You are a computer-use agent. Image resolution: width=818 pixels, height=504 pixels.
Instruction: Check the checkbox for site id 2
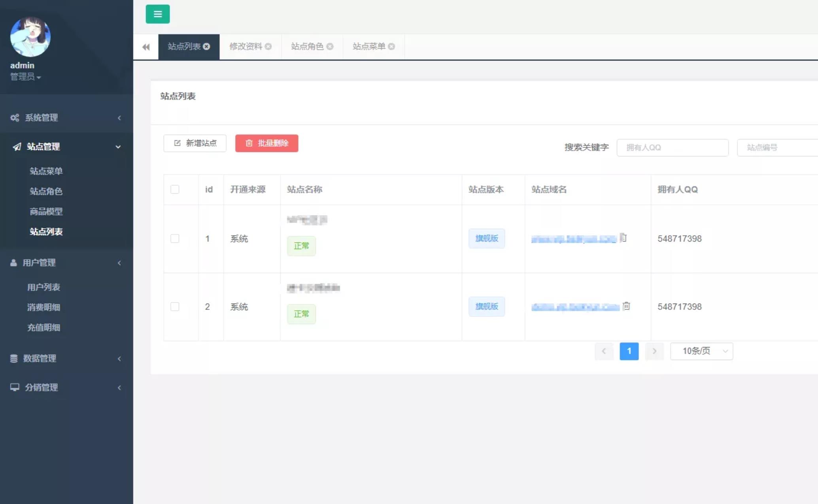tap(175, 306)
